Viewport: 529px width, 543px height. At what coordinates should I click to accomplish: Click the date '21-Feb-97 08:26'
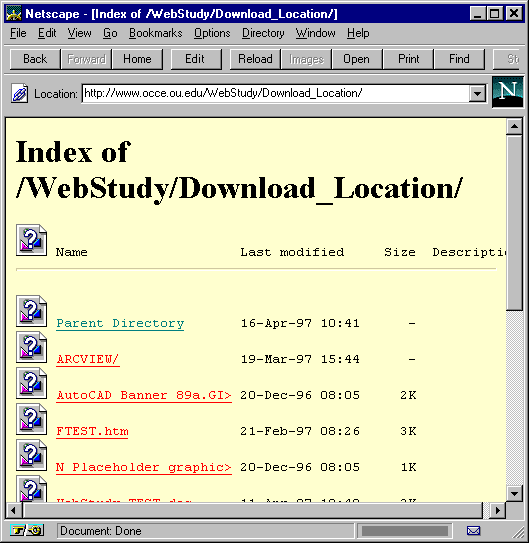300,431
